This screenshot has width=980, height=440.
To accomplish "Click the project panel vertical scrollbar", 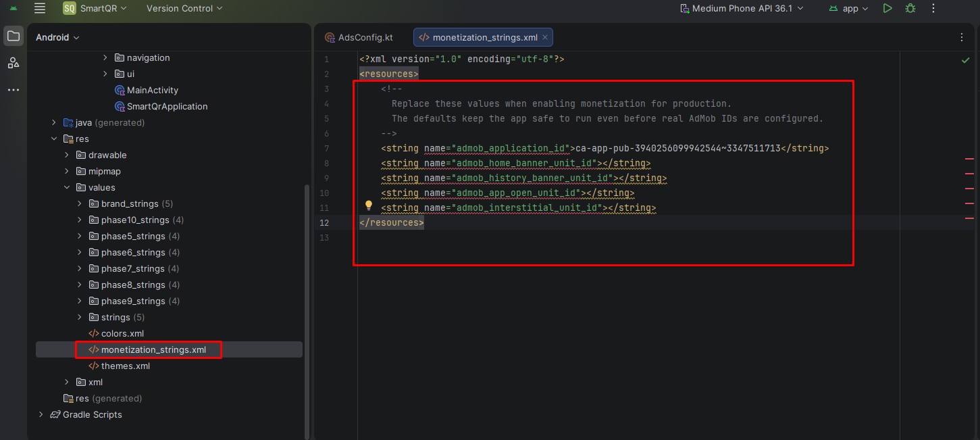I will (308, 311).
